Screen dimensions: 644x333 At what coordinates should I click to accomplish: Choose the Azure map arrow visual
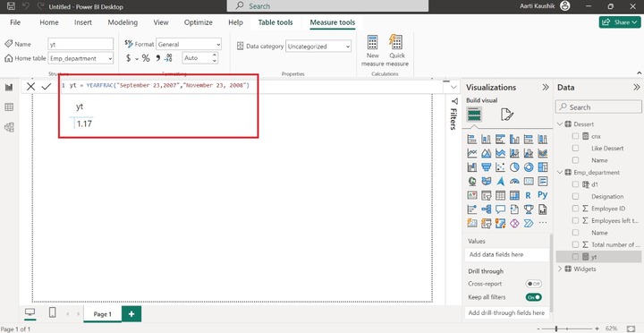[x=500, y=182]
